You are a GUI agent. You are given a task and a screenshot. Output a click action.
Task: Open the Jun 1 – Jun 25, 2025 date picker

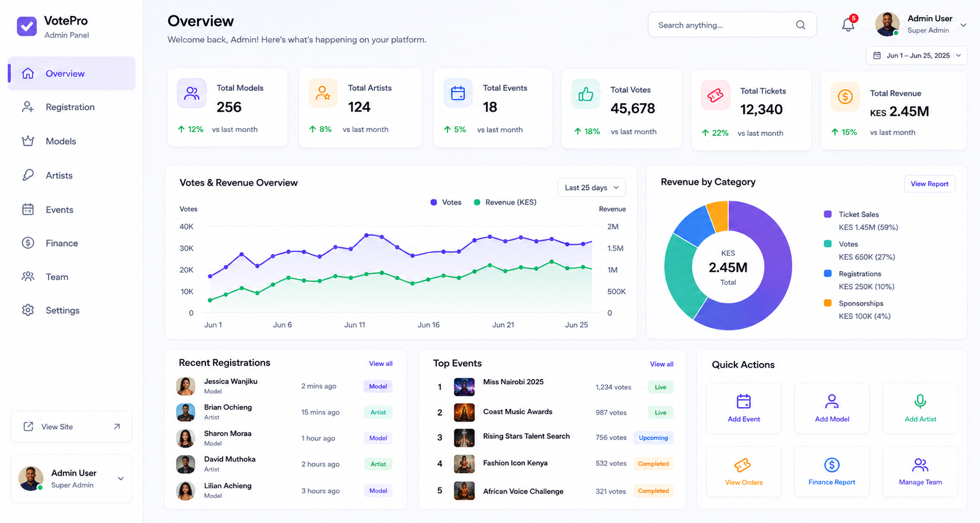[917, 55]
